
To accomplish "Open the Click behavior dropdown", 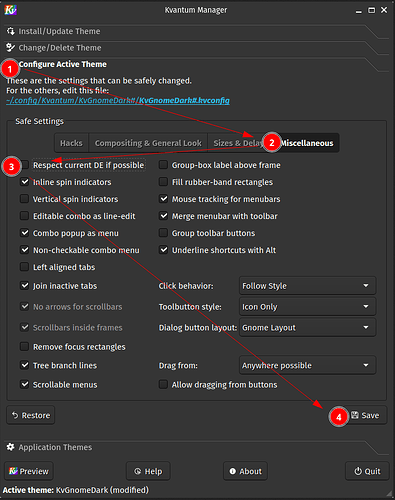I will (307, 286).
